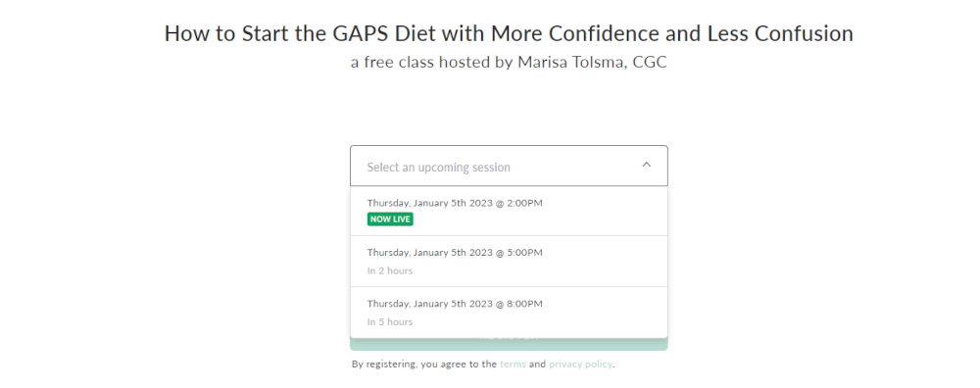Click the 'Select an upcoming session' combo box
980x388 pixels.
tap(509, 167)
